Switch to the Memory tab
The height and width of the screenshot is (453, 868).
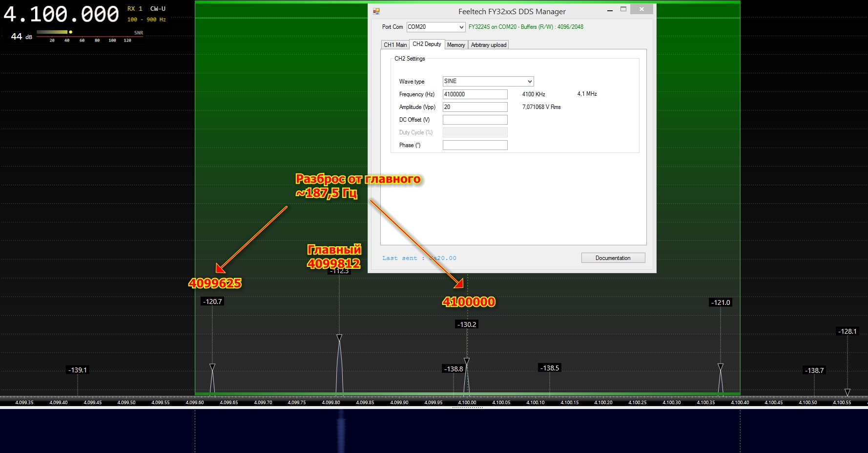(x=456, y=45)
